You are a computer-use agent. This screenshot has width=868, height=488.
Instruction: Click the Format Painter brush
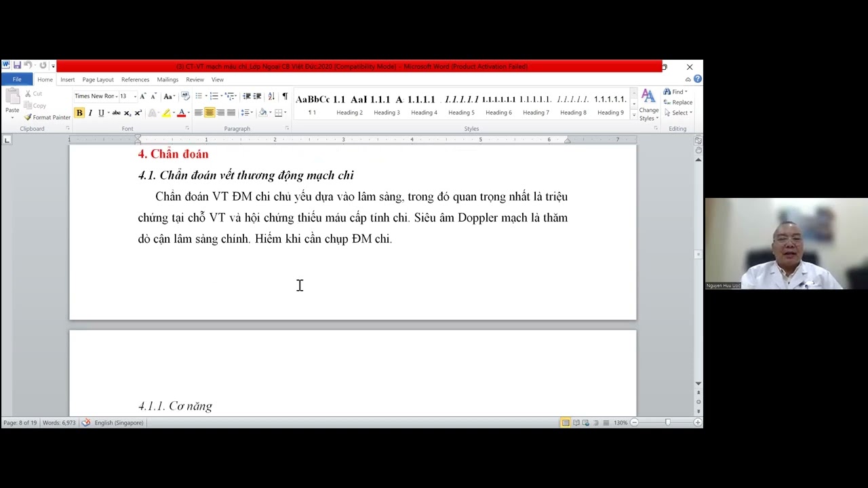[28, 117]
